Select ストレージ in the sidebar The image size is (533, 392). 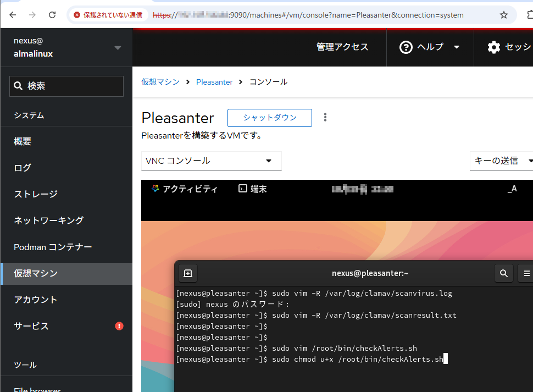click(x=36, y=194)
